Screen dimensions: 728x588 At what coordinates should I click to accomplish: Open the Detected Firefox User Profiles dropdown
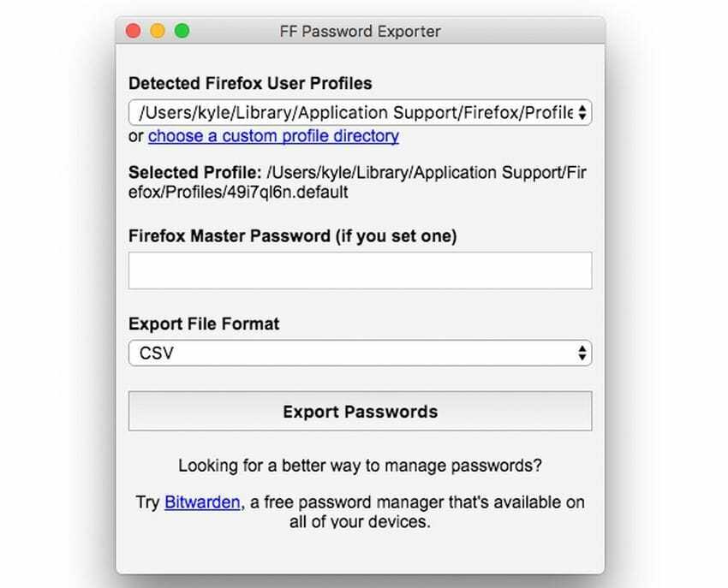[360, 112]
